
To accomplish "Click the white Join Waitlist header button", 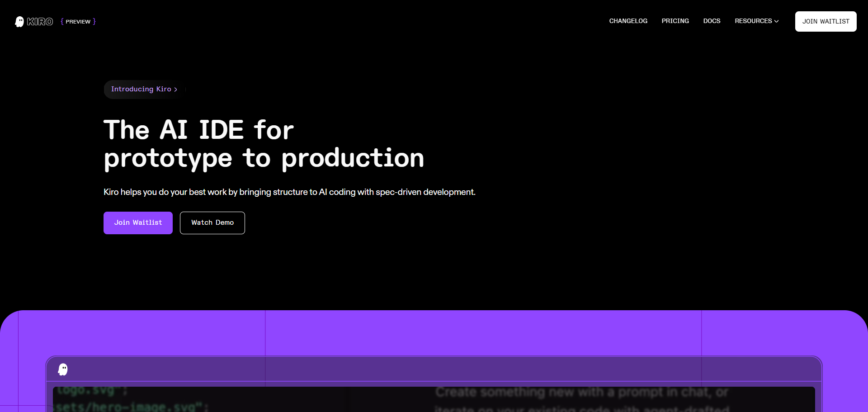I will (x=826, y=21).
